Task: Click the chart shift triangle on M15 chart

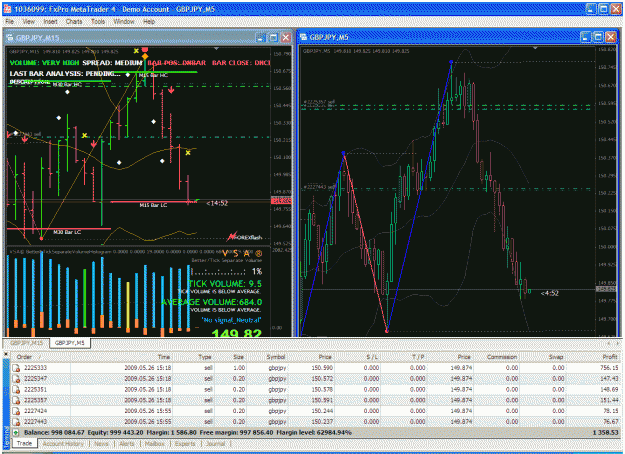Action: pyautogui.click(x=216, y=49)
